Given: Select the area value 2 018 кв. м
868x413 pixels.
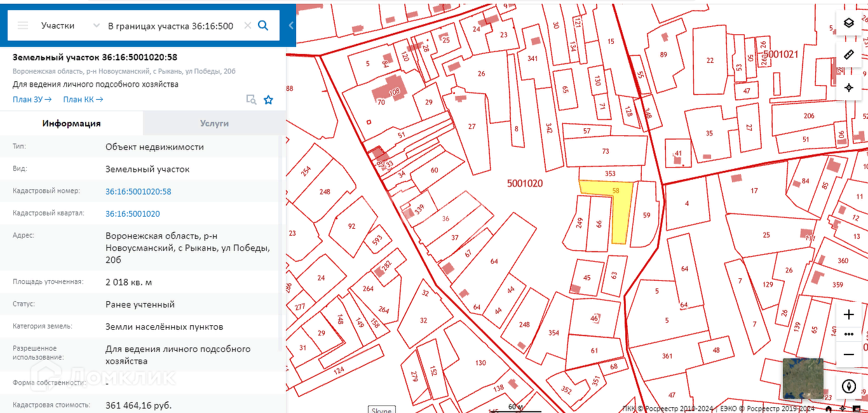Looking at the screenshot, I should point(128,282).
